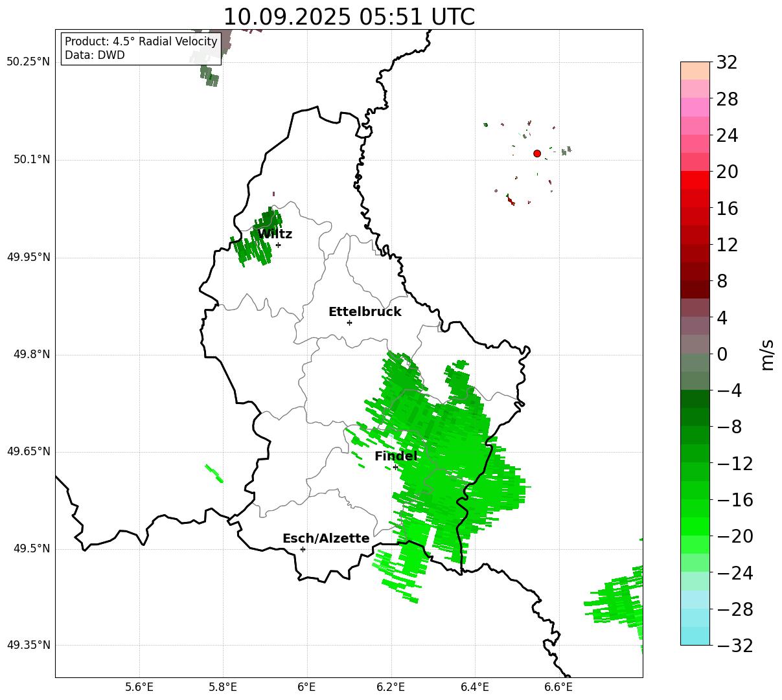Click the colorbar tick label −20
This screenshot has height=700, width=782.
[x=735, y=537]
